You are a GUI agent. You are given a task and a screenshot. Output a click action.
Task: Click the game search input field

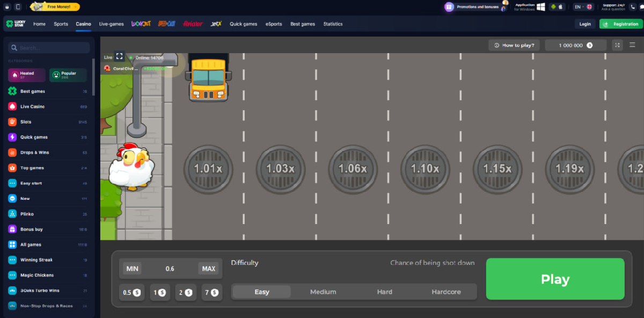[x=49, y=48]
